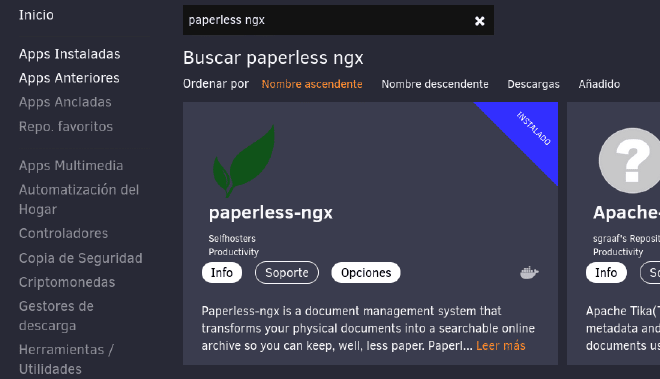Sort results by Descargas

coord(533,85)
